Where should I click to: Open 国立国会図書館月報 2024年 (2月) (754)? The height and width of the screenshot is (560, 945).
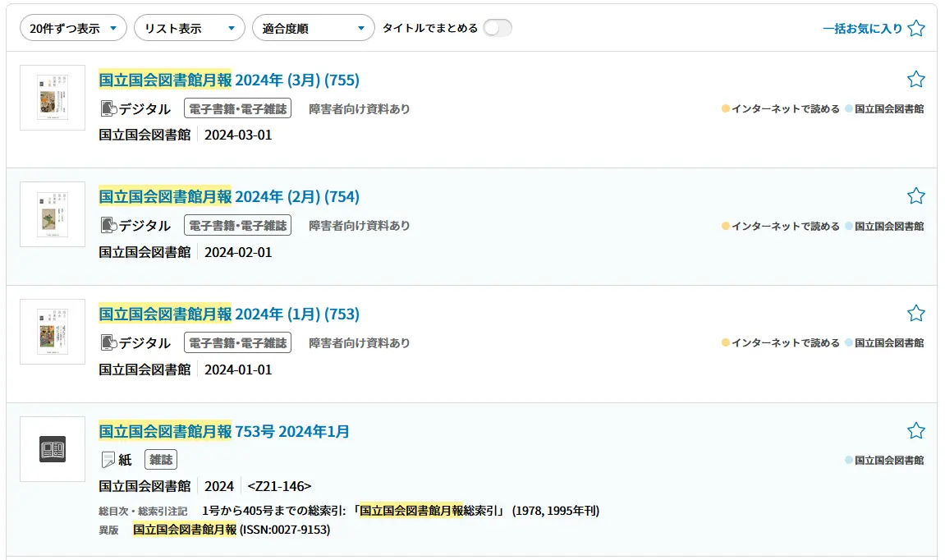[229, 196]
